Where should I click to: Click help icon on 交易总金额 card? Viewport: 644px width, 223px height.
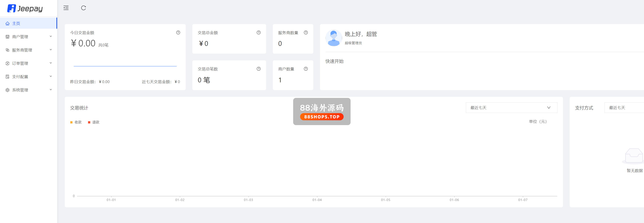tap(259, 33)
